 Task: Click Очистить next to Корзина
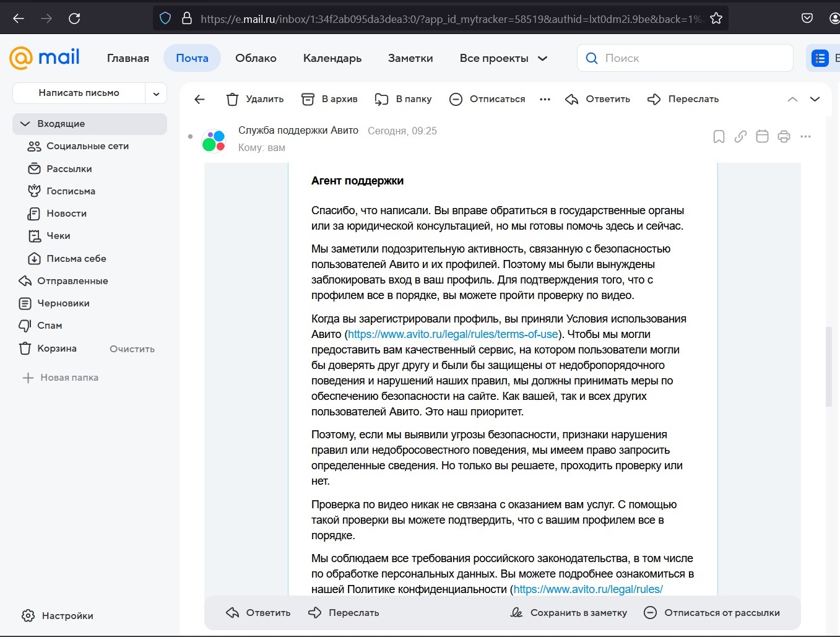(x=132, y=349)
